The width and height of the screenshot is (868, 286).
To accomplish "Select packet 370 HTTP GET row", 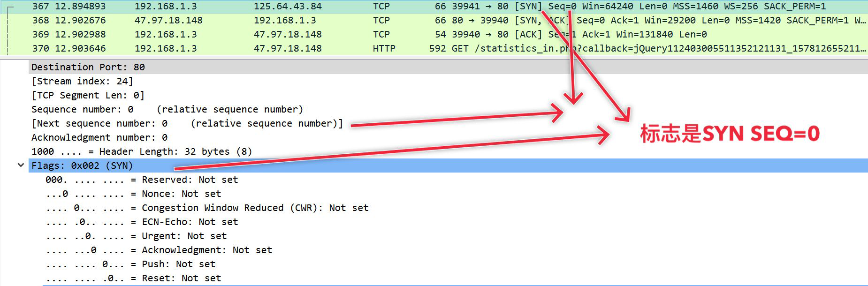I will 434,49.
